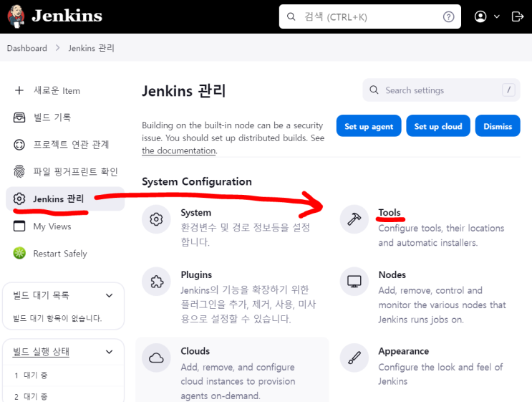This screenshot has height=402, width=532.
Task: Click the green Restart Safely icon
Action: [19, 253]
